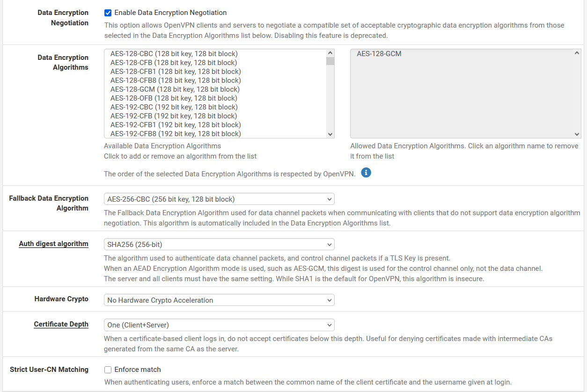Click the Auth digest algorithm label link
The image size is (587, 392).
[x=53, y=244]
